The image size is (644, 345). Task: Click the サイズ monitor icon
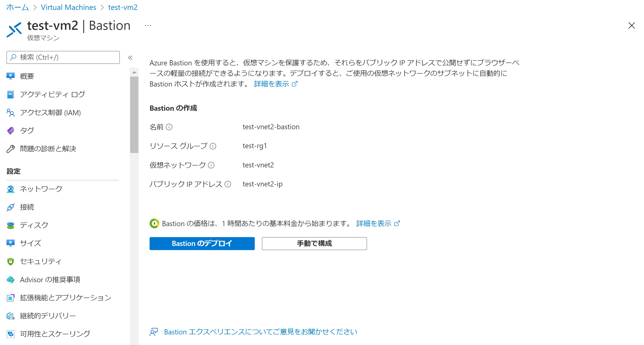click(11, 243)
